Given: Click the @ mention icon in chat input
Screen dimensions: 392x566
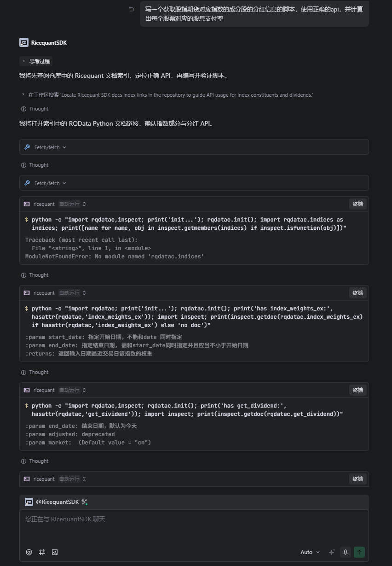Looking at the screenshot, I should click(x=29, y=552).
